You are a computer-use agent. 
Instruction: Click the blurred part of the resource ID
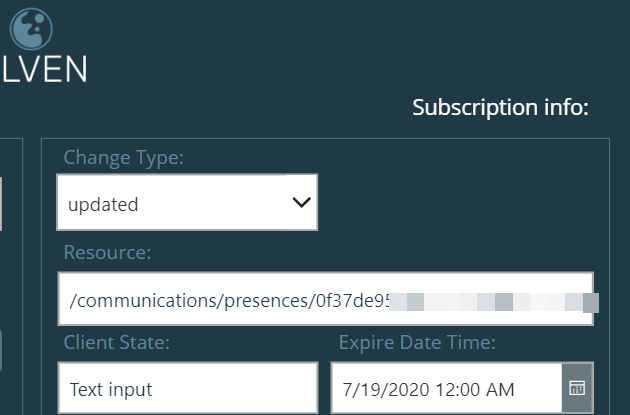point(493,302)
